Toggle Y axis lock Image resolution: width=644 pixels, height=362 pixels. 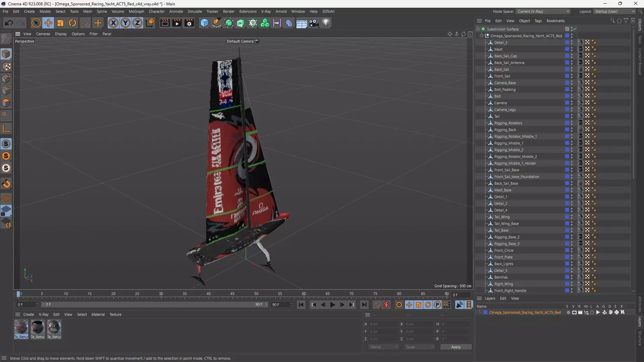(125, 23)
